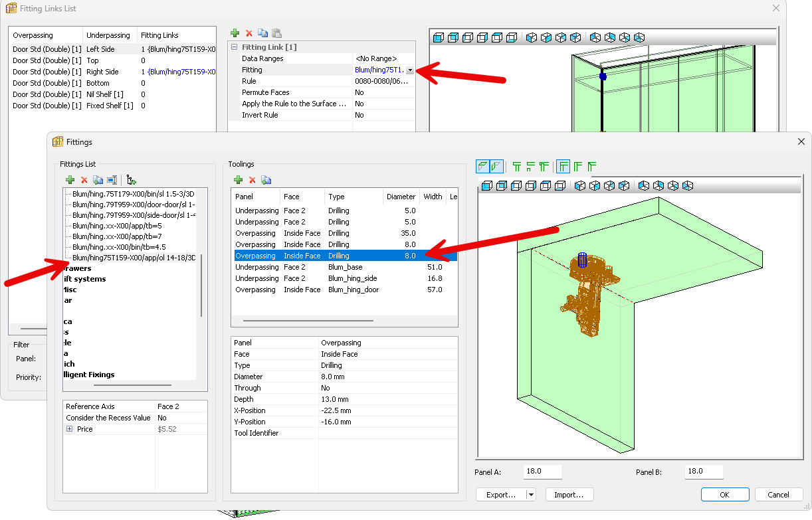Select the front view cube icon in Fittings preview
Viewport: 812px width, 520px height.
pos(487,185)
